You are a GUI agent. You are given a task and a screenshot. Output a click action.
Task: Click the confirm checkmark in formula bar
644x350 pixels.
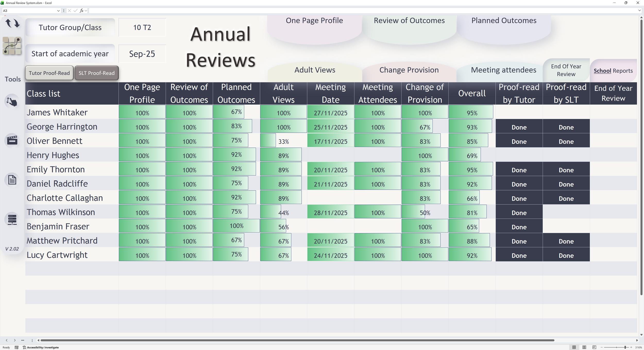pyautogui.click(x=75, y=11)
